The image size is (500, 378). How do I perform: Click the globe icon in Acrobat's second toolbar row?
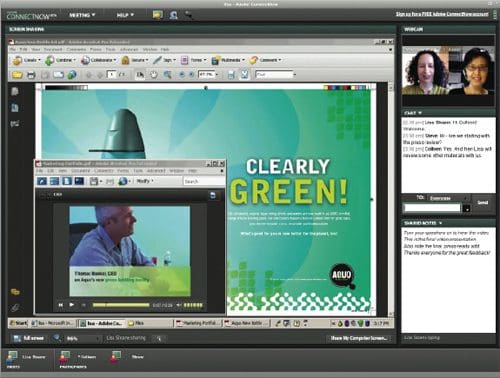click(72, 75)
